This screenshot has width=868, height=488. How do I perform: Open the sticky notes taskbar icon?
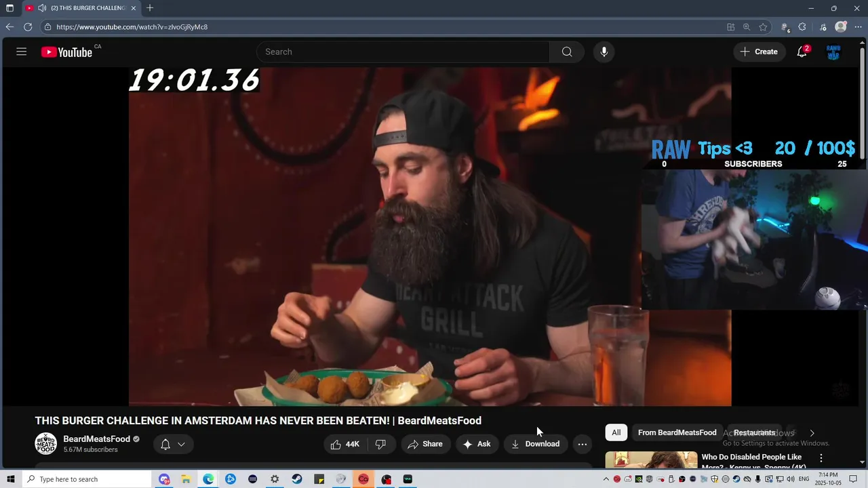tap(319, 479)
